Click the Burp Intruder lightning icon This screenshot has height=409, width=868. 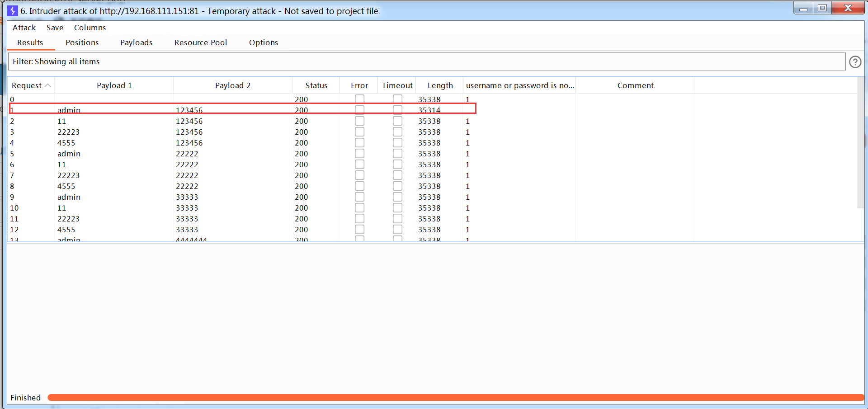point(13,11)
